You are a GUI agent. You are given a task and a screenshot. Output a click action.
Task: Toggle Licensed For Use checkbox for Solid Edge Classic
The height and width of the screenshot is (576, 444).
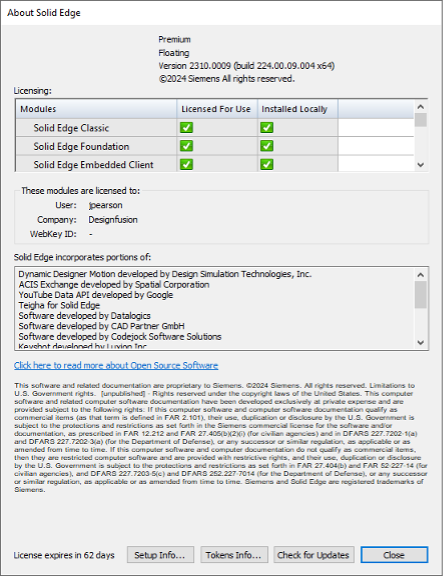187,127
